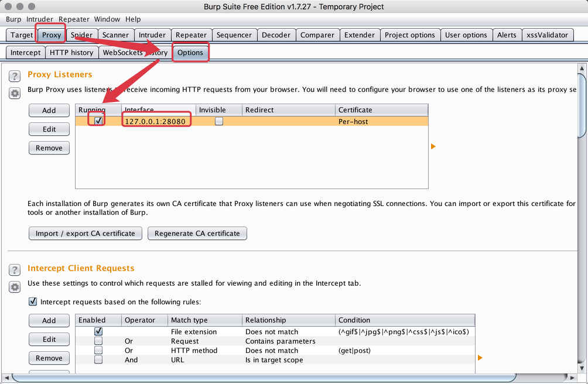Switch to the Proxy tab
Screen dimensions: 588x384
pyautogui.click(x=52, y=35)
